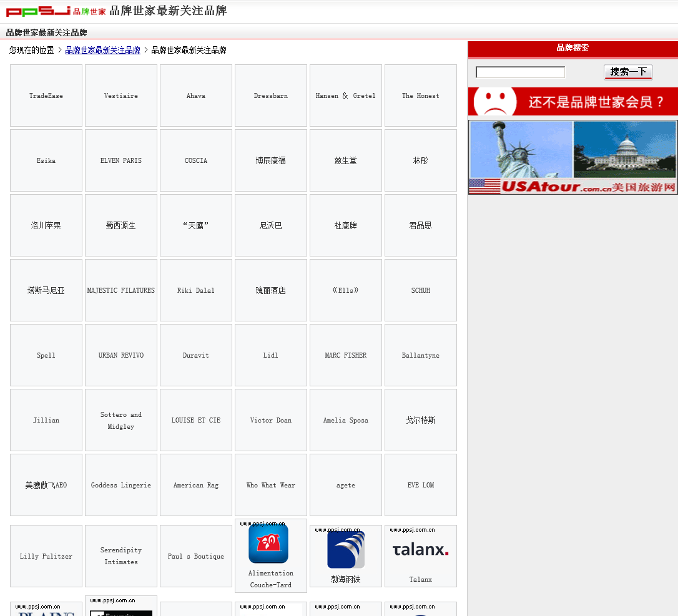Open the Hansen & Gretel brand tile
The height and width of the screenshot is (616, 678).
[345, 95]
